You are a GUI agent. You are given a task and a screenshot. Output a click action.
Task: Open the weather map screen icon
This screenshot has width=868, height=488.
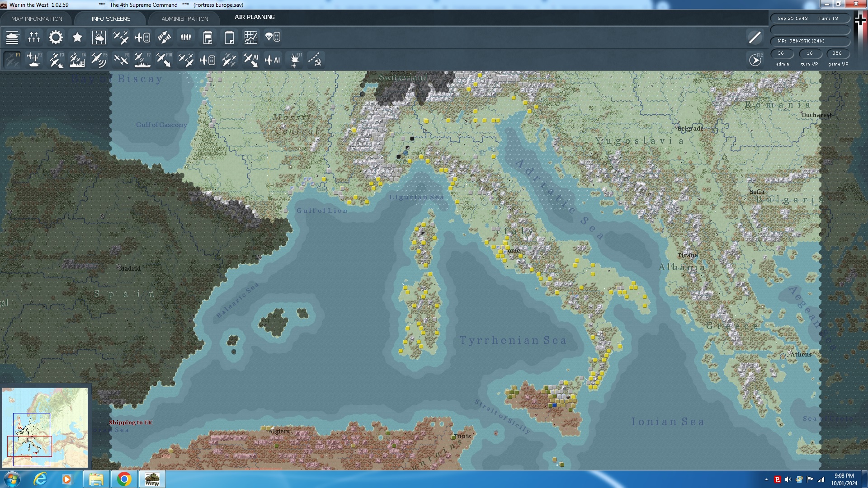(99, 38)
